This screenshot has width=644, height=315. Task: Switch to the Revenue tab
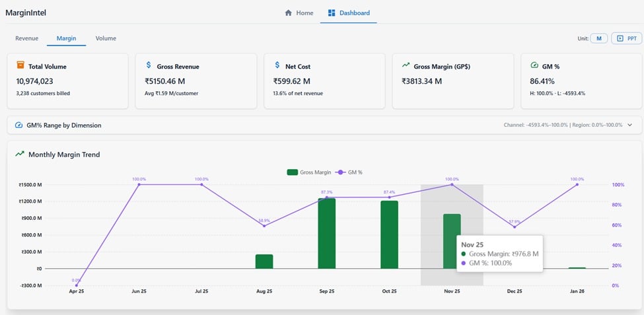click(x=27, y=38)
